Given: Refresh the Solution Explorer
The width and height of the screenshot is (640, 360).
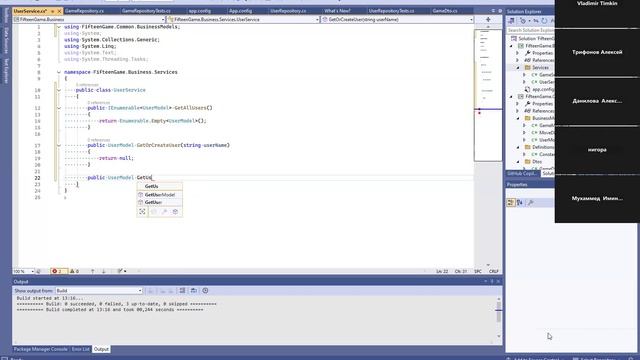Looking at the screenshot, I should 544,20.
